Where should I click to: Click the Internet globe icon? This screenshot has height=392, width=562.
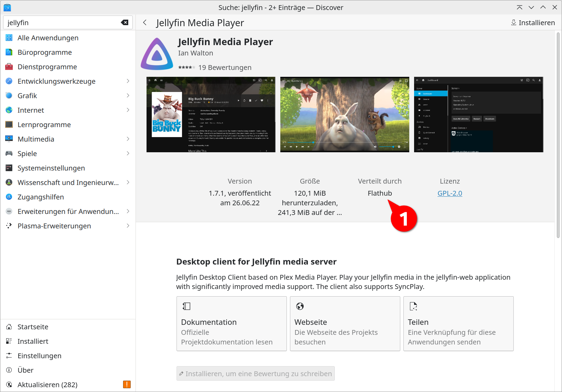pyautogui.click(x=9, y=110)
